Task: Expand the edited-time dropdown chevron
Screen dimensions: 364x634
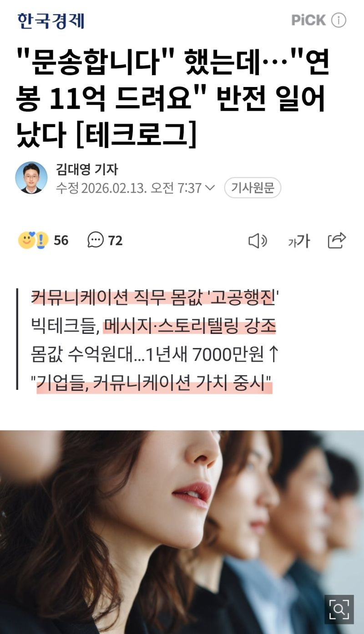Action: point(210,188)
